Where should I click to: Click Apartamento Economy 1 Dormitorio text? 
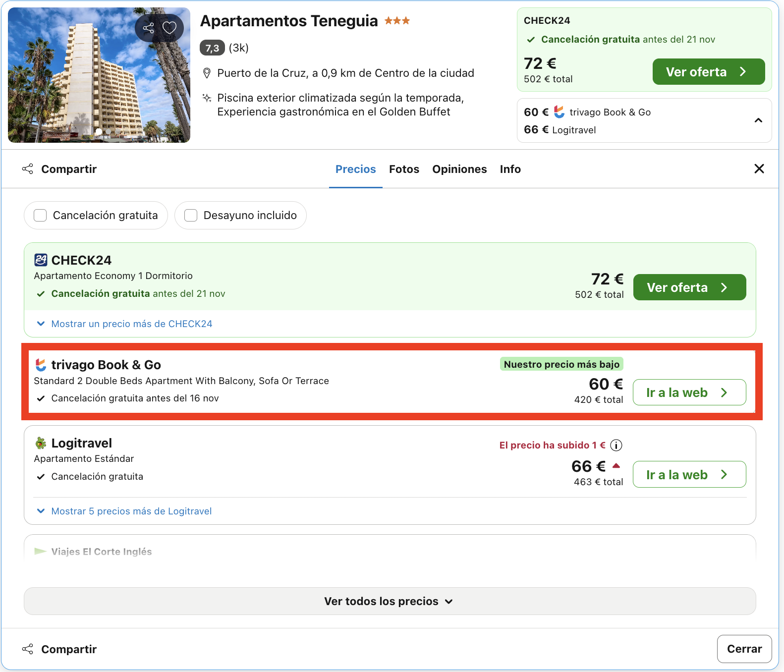[x=113, y=276]
